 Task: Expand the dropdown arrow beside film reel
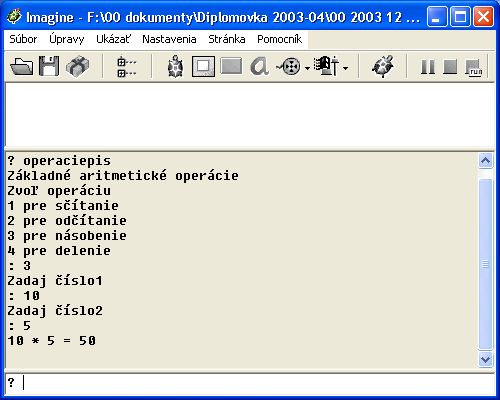[307, 68]
